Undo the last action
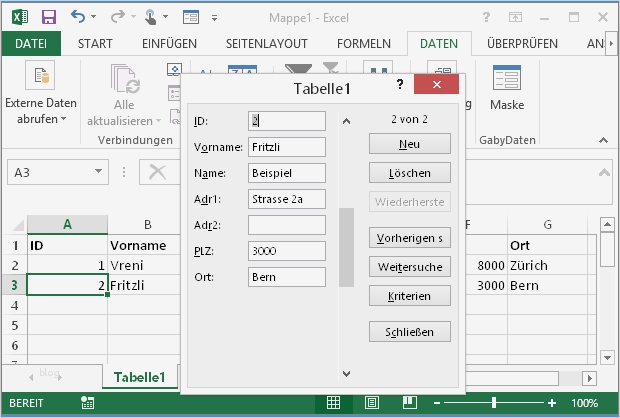620x418 pixels. pos(78,17)
